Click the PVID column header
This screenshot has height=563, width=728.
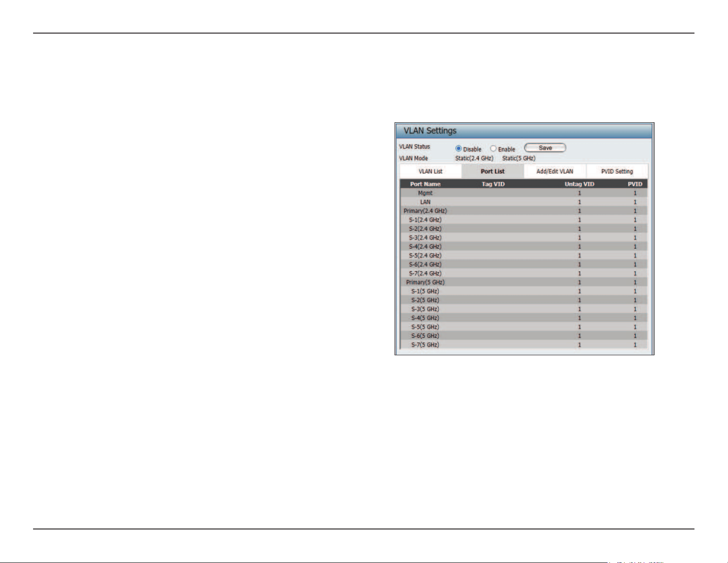635,184
